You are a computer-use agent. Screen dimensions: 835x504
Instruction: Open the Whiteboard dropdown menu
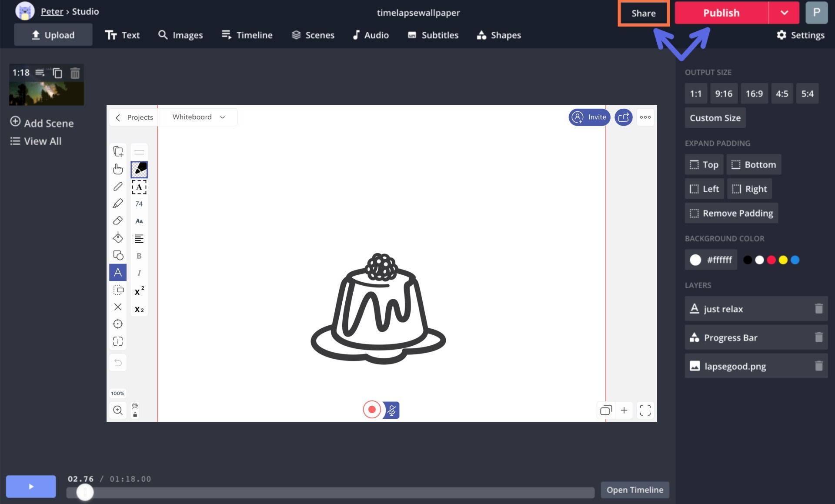pyautogui.click(x=199, y=117)
